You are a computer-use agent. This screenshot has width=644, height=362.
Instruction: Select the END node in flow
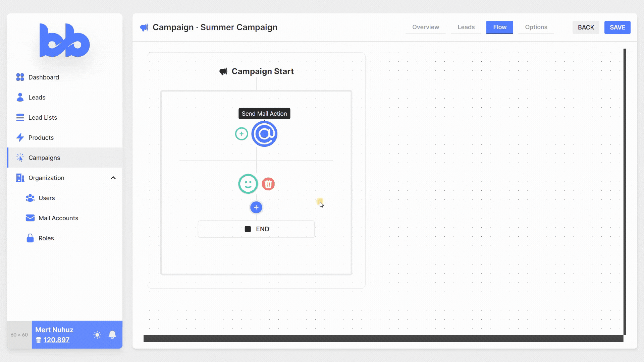point(256,229)
